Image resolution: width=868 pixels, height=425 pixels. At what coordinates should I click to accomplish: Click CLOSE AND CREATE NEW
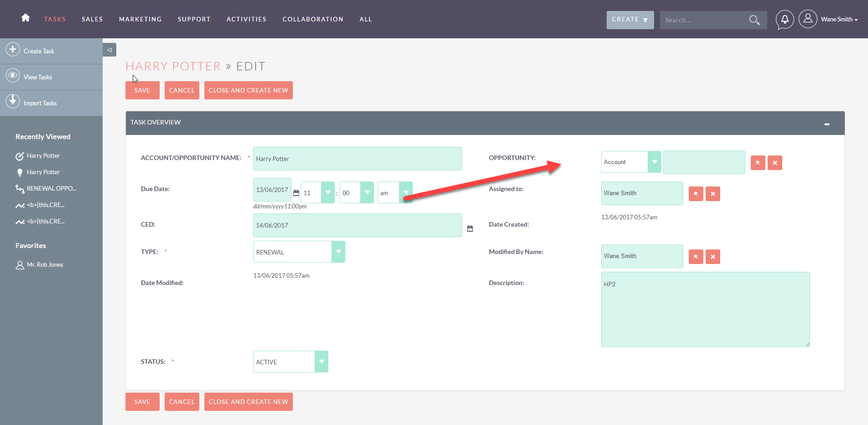pos(248,90)
